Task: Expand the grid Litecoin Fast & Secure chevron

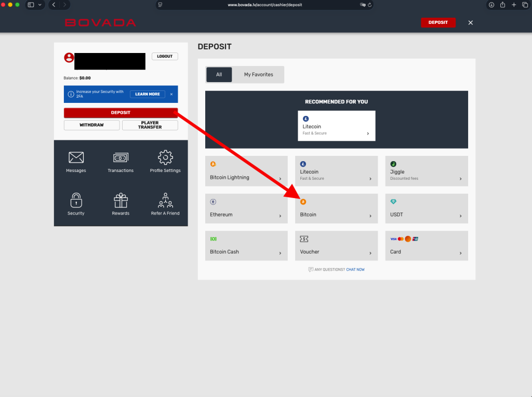Action: coord(370,179)
